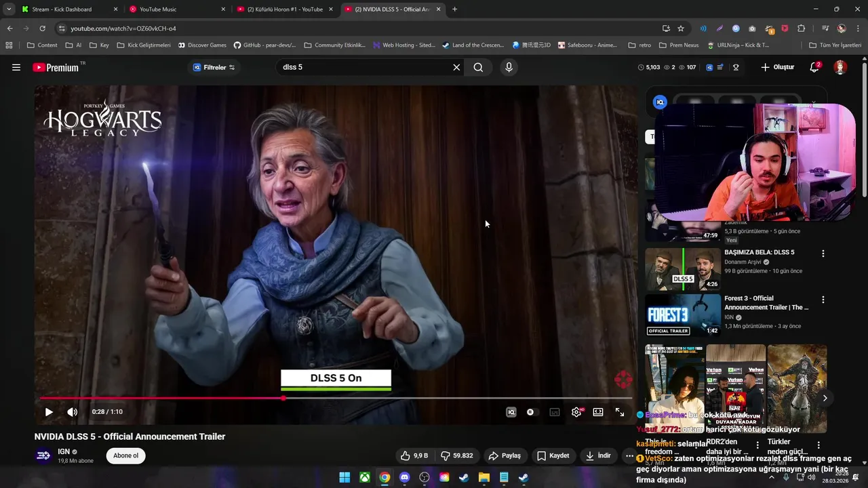
Task: Switch to the YouTube Music tab
Action: (176, 9)
